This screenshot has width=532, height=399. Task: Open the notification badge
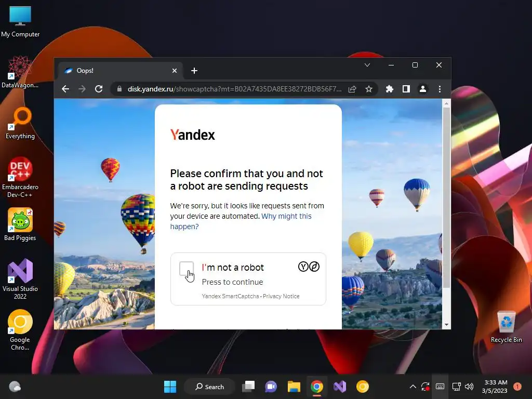(x=517, y=387)
